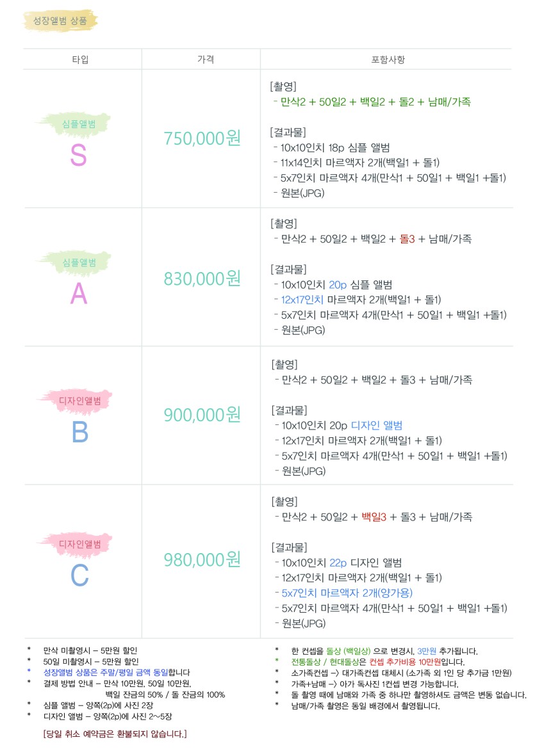Viewport: 535px width, 756px height.
Task: Select the pink S simple album letter
Action: pos(79,156)
